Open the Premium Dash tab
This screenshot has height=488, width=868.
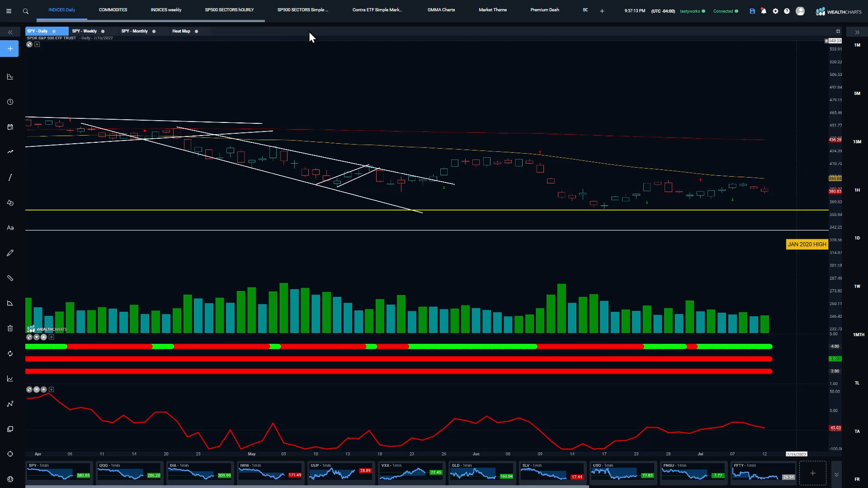coord(545,10)
